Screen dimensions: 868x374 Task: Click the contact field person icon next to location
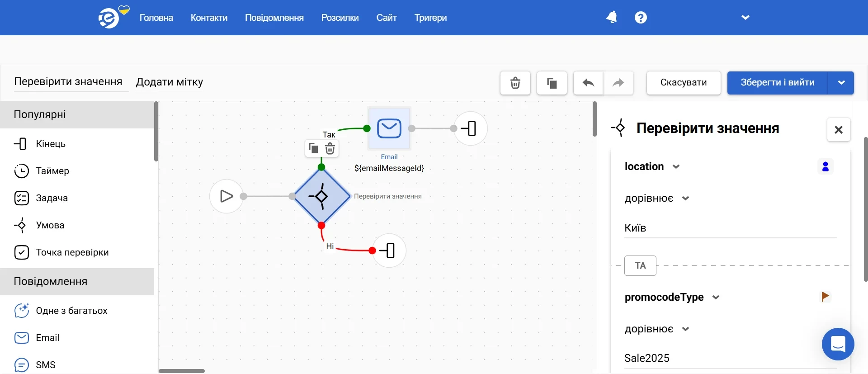click(826, 167)
